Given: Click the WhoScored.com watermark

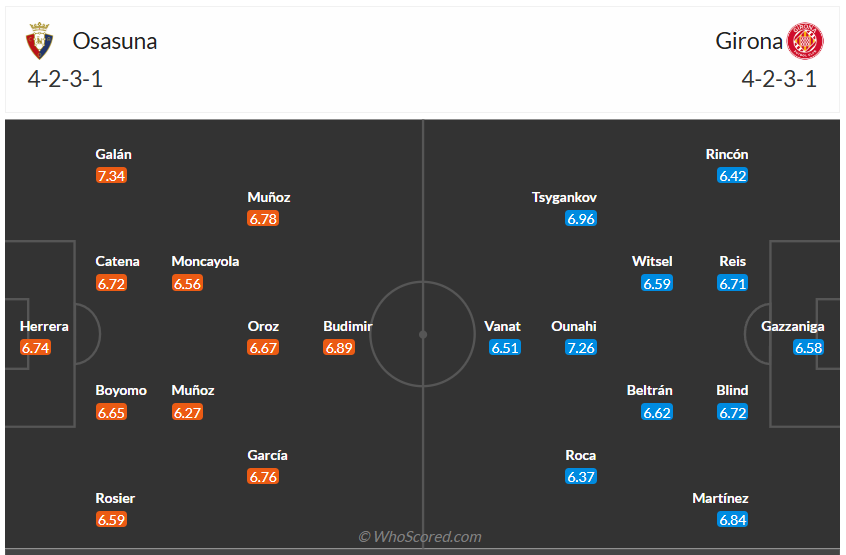Looking at the screenshot, I should (420, 537).
